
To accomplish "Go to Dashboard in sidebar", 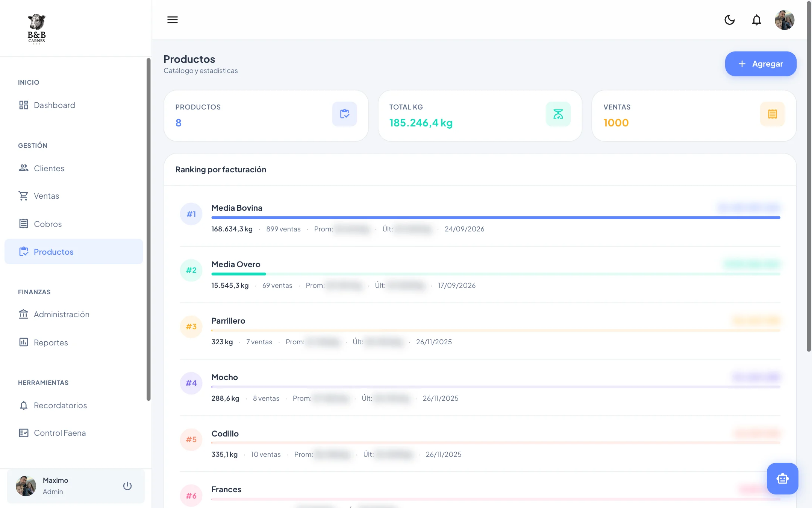I will pos(74,105).
